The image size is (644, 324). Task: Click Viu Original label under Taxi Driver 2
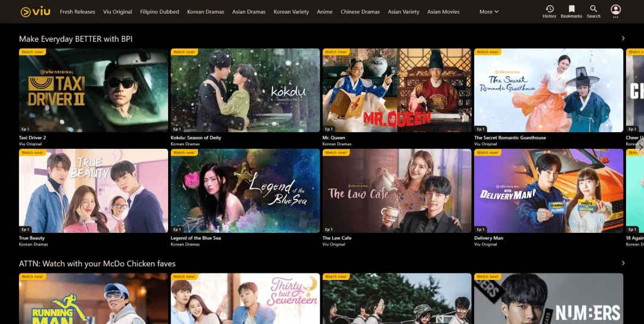30,144
